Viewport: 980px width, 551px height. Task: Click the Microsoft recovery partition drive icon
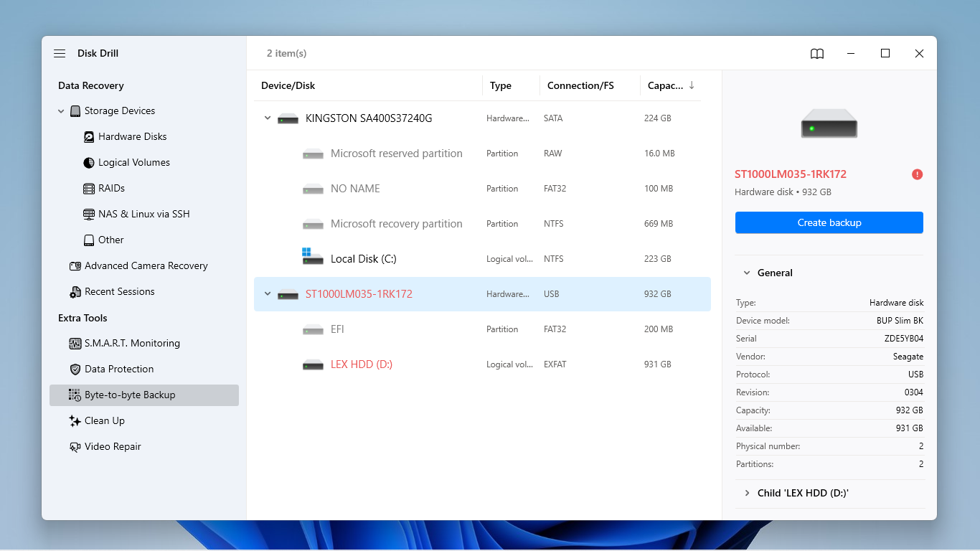(x=313, y=224)
